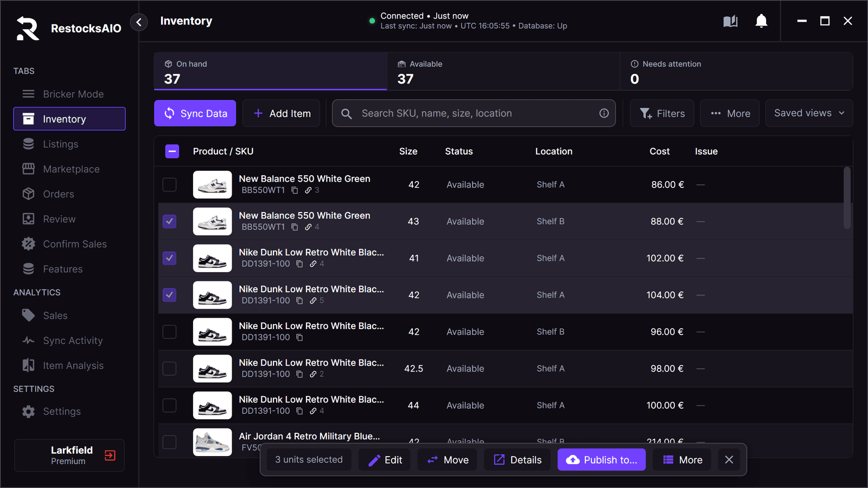Open the Publish to... menu
The width and height of the screenshot is (868, 488).
(x=602, y=460)
